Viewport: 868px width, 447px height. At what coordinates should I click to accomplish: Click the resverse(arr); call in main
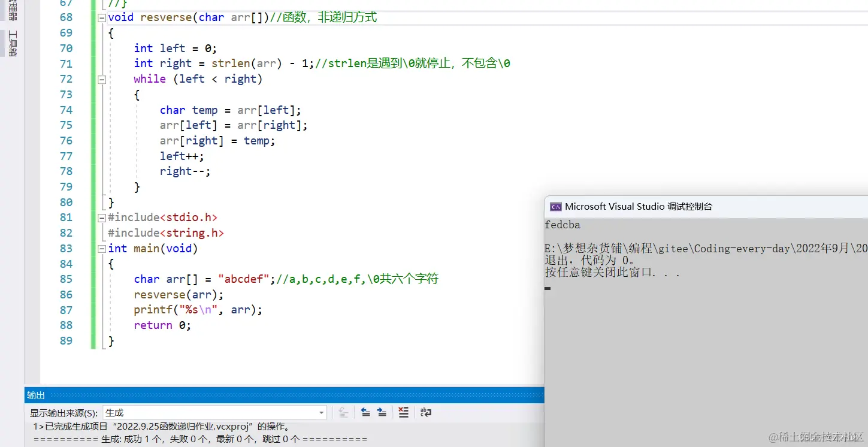coord(179,295)
